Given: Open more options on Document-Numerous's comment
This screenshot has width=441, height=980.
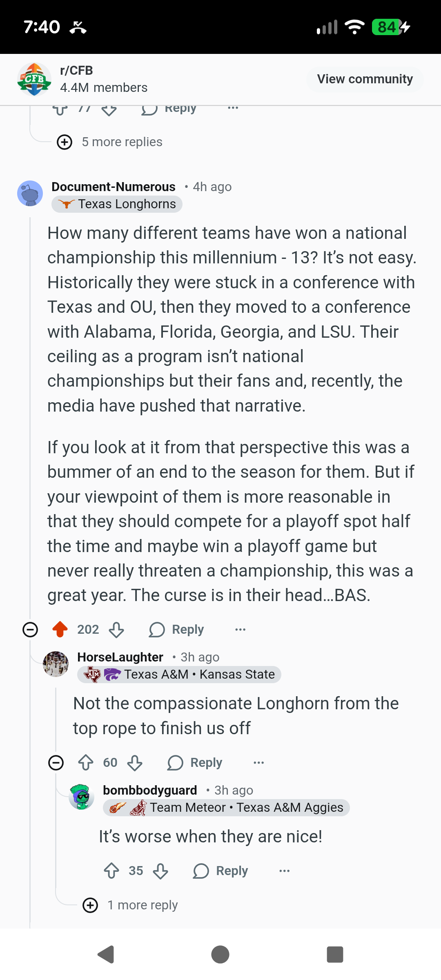Looking at the screenshot, I should point(241,629).
